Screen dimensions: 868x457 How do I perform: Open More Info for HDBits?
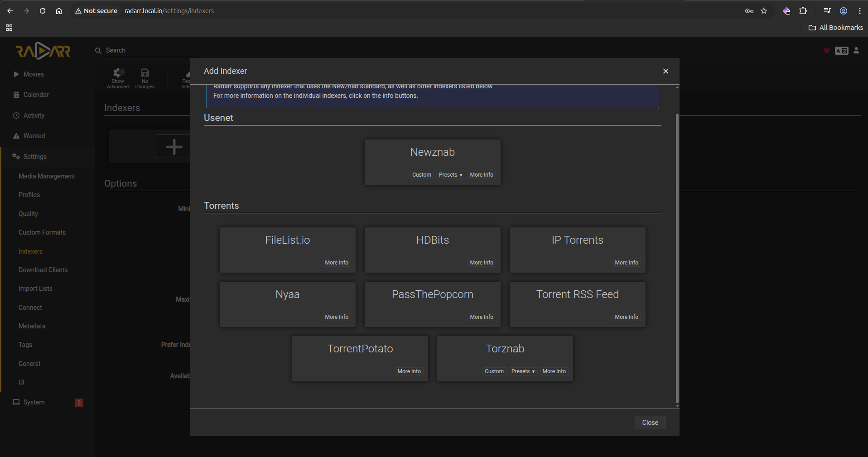[x=482, y=263]
